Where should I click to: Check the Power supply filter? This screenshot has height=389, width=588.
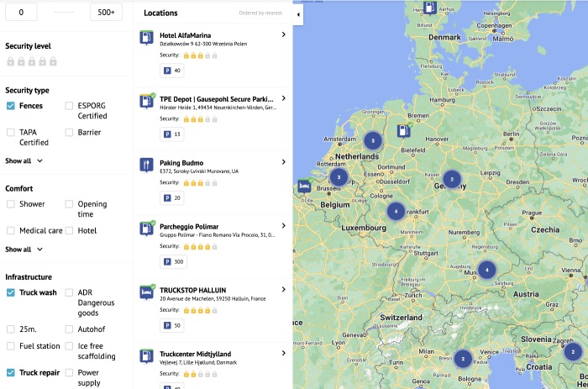tap(69, 372)
